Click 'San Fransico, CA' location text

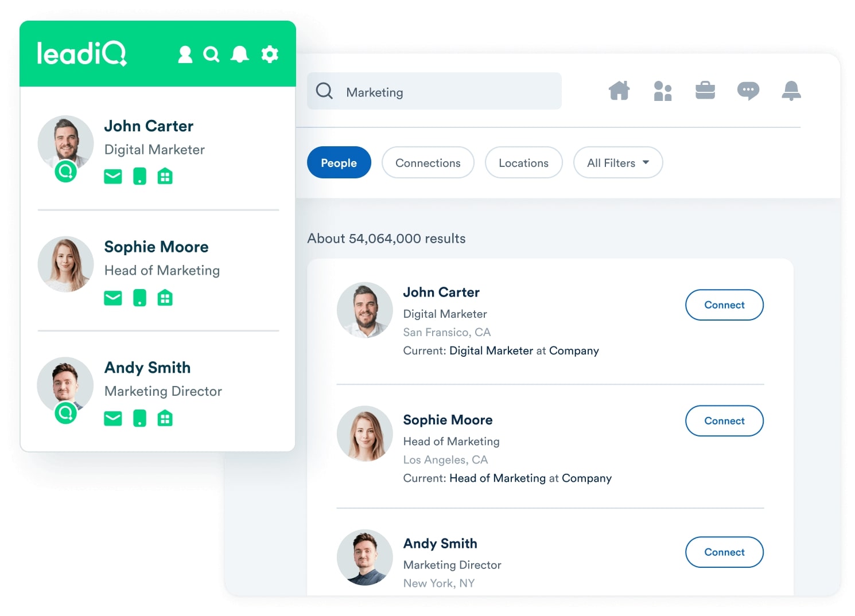[x=447, y=332]
